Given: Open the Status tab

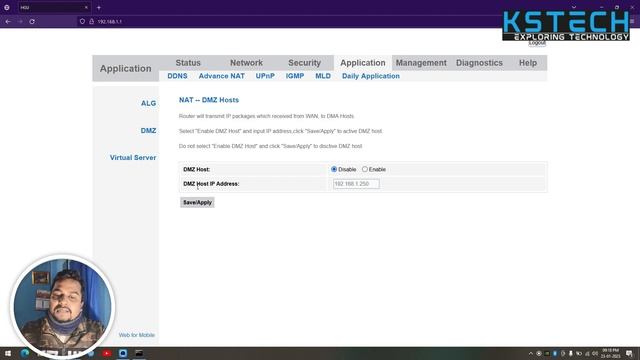Looking at the screenshot, I should click(x=188, y=63).
